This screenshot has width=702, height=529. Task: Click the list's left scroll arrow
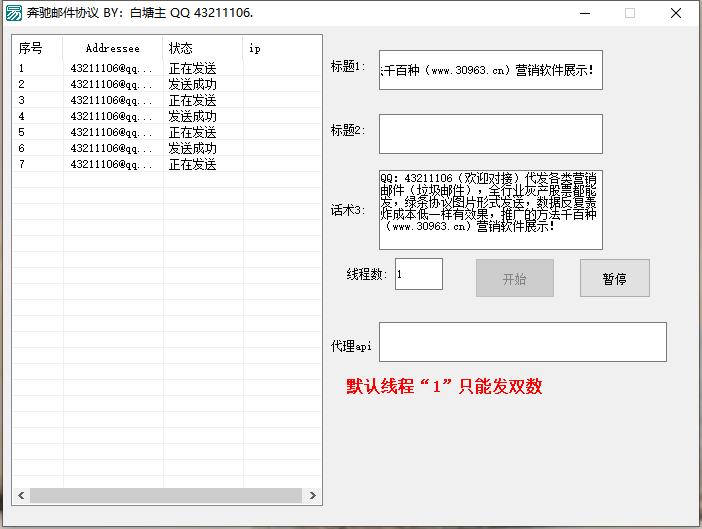tap(21, 495)
